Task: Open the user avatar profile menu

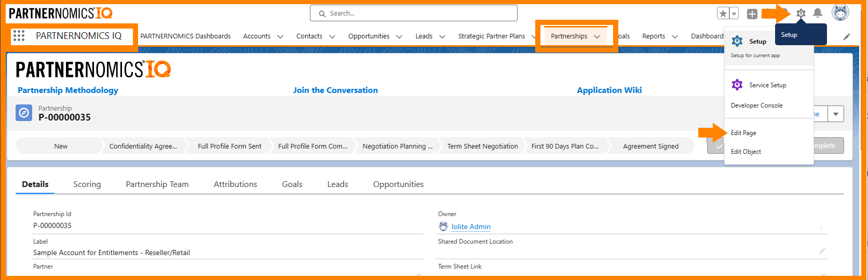Action: 840,12
